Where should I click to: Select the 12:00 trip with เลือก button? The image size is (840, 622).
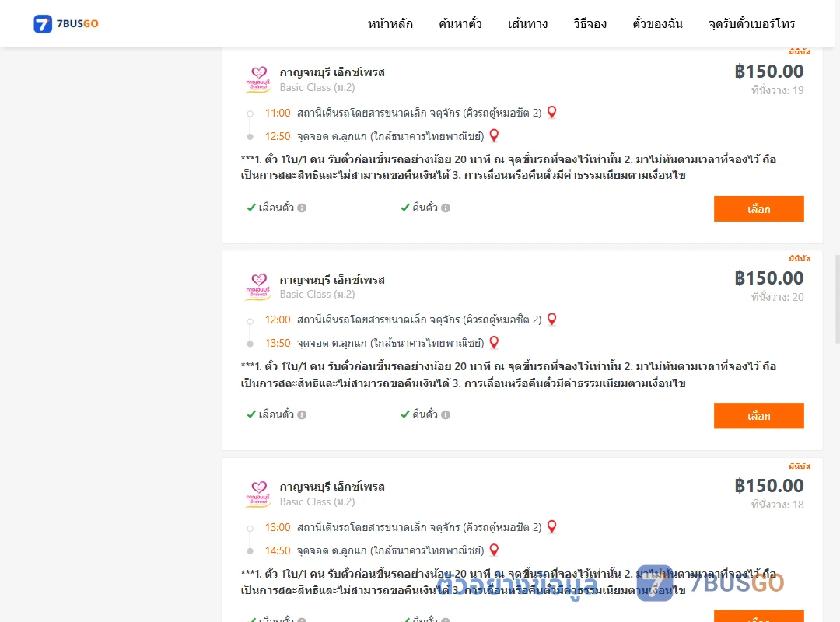pos(758,416)
